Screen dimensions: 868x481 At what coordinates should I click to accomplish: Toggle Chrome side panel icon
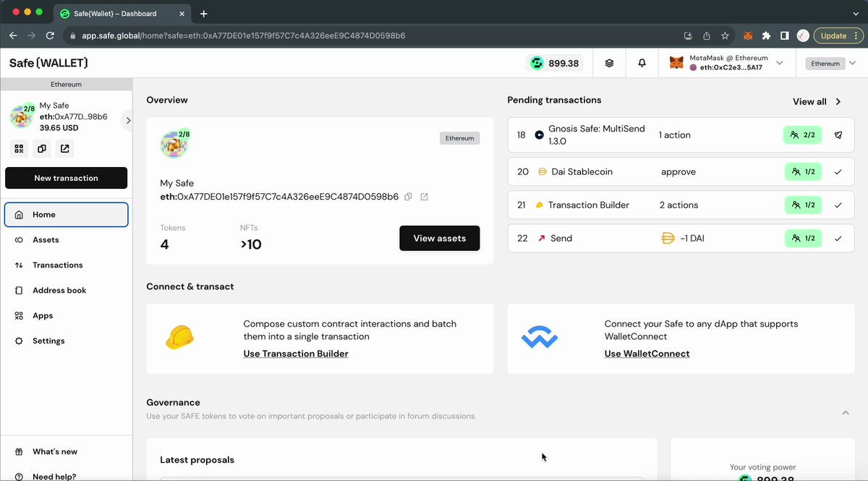784,35
